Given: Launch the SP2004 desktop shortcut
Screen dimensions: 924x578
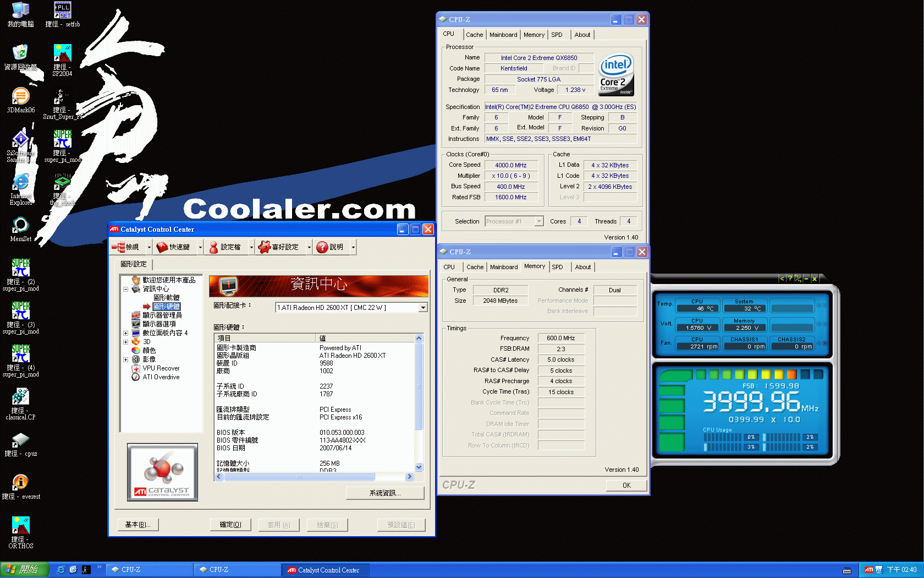Looking at the screenshot, I should [62, 61].
